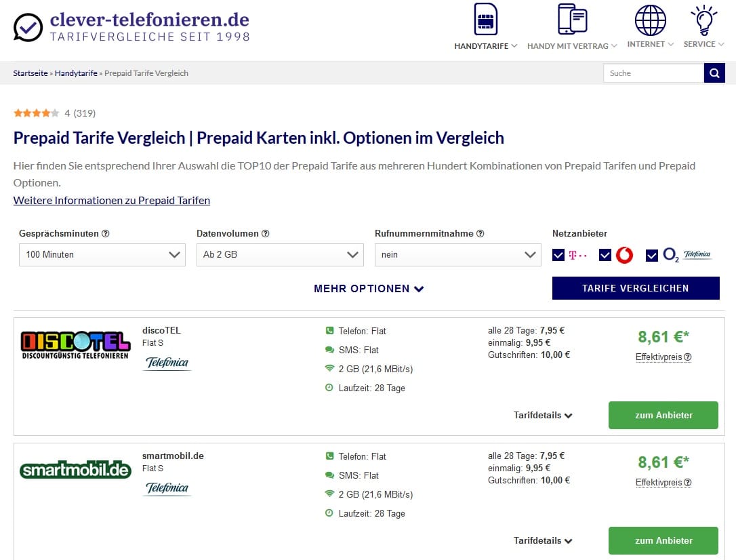Click the SMS bubble icon in discoTEL row
Image resolution: width=736 pixels, height=560 pixels.
[329, 350]
